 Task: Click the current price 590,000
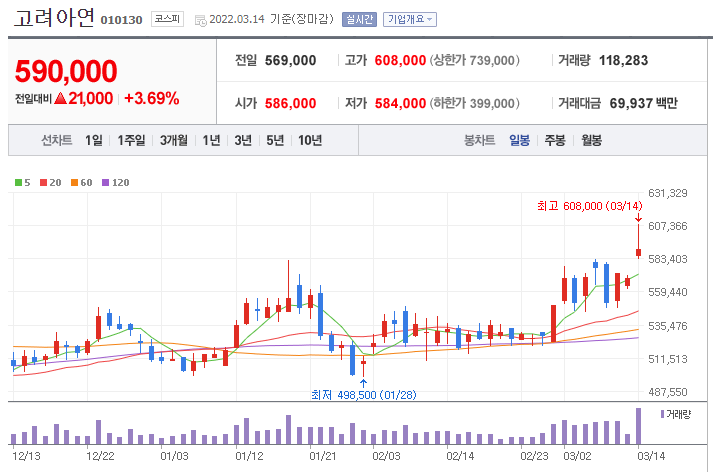click(x=66, y=71)
